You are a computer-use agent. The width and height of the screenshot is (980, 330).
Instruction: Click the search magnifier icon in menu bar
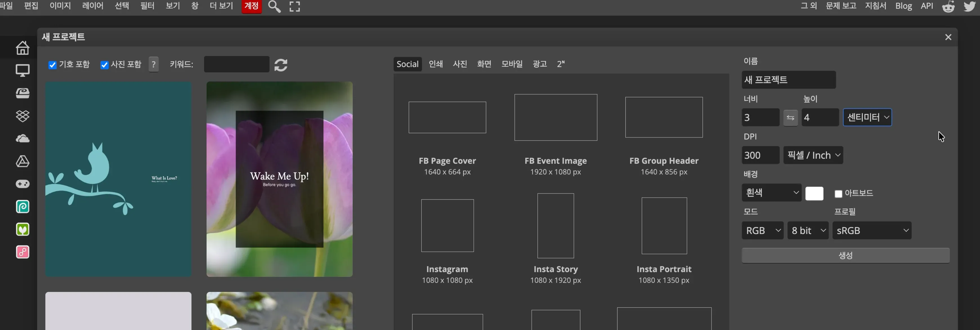coord(274,6)
